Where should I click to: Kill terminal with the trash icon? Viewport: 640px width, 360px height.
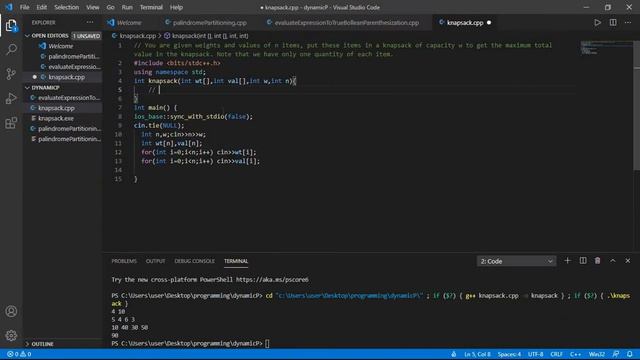tap(598, 261)
